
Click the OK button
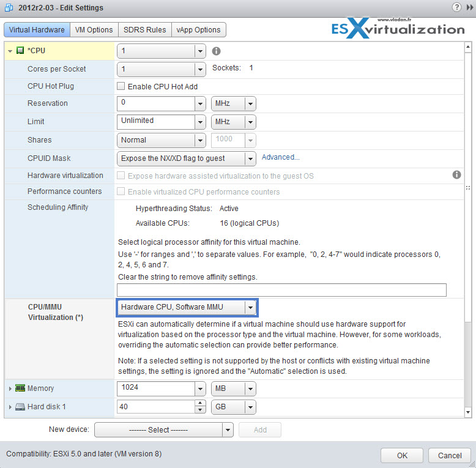click(x=402, y=456)
